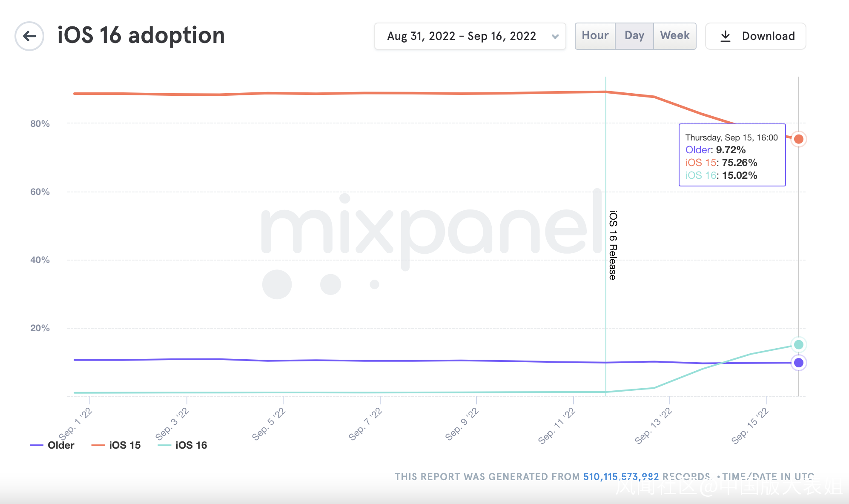Open the date range dropdown
Image resolution: width=849 pixels, height=504 pixels.
tap(461, 36)
